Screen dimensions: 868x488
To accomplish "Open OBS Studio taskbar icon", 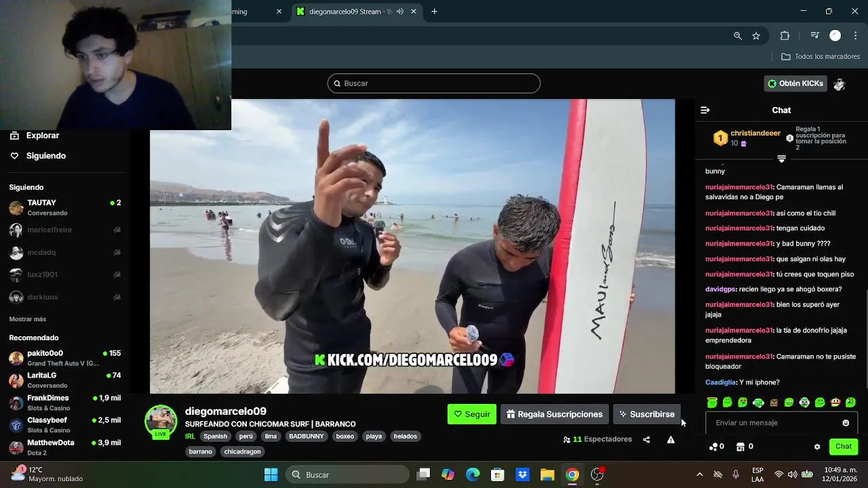I will click(x=597, y=474).
